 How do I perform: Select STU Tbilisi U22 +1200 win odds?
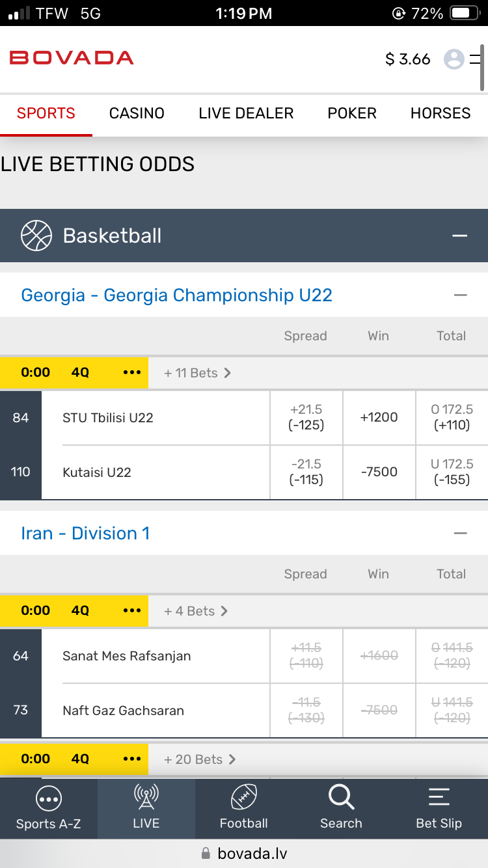click(x=379, y=418)
